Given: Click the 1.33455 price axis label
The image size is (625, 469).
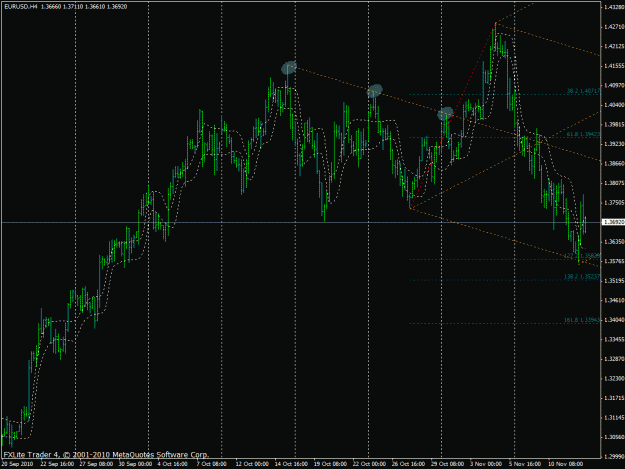Looking at the screenshot, I should pyautogui.click(x=614, y=339).
